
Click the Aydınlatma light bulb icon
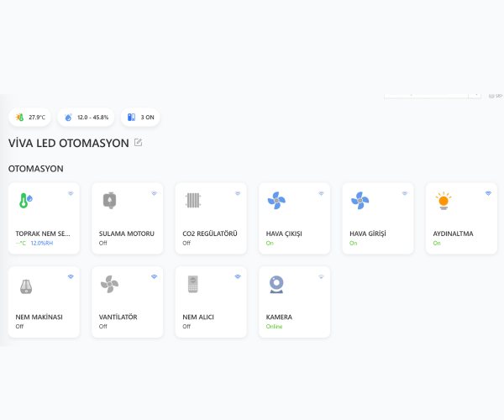(x=444, y=201)
